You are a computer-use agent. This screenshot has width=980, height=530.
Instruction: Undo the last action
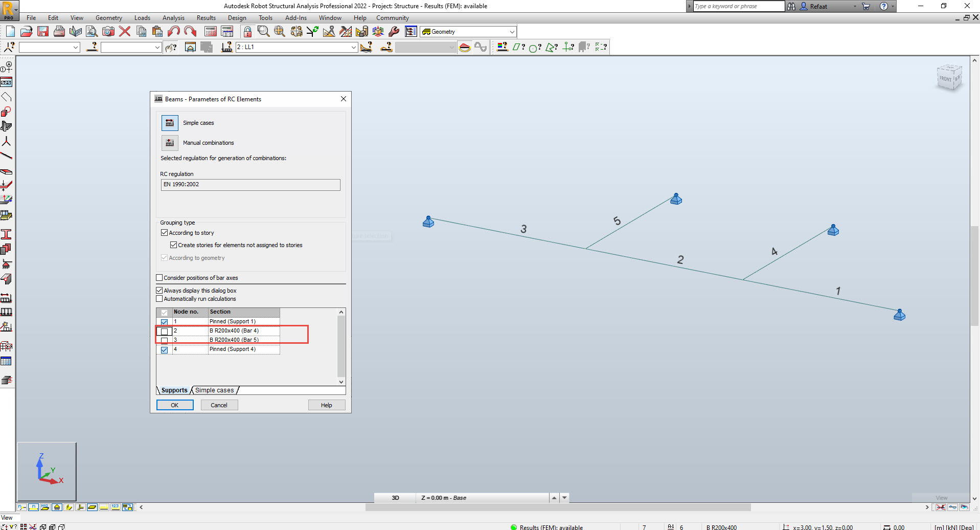[173, 31]
